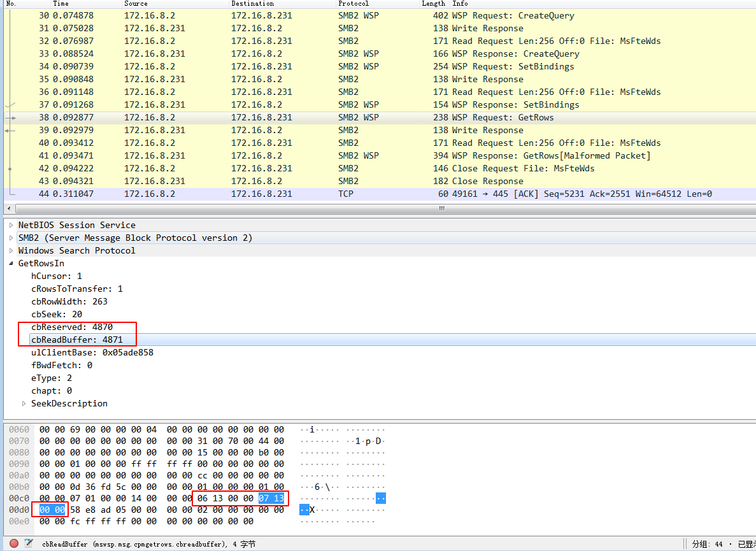
Task: Select packet 43 Close Response row
Action: [x=380, y=182]
